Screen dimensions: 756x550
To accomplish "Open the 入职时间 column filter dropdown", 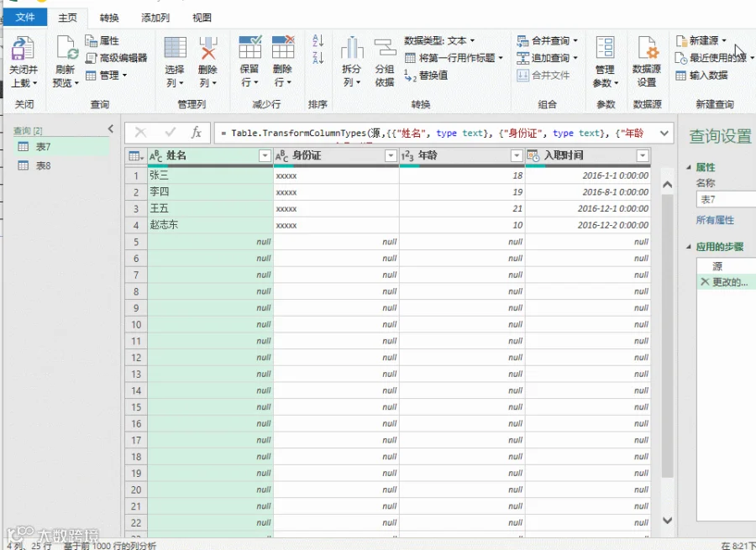I will (x=643, y=155).
